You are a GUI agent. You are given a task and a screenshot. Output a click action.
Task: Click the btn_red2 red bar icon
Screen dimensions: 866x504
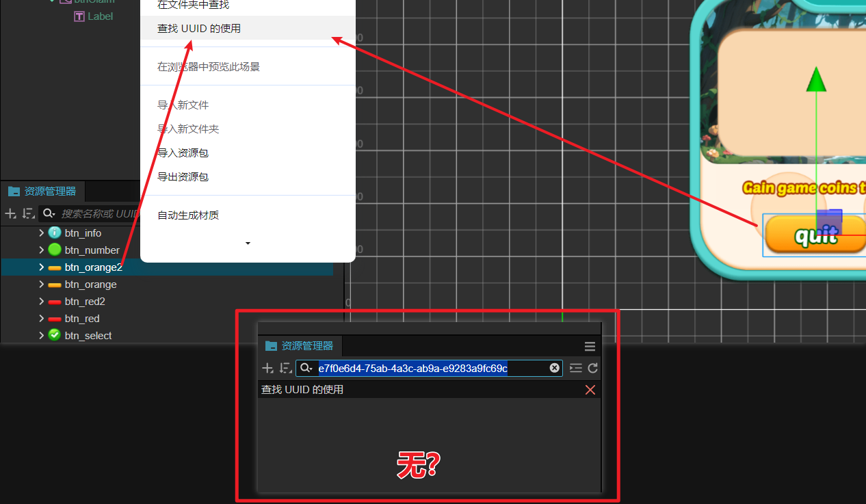pyautogui.click(x=55, y=302)
